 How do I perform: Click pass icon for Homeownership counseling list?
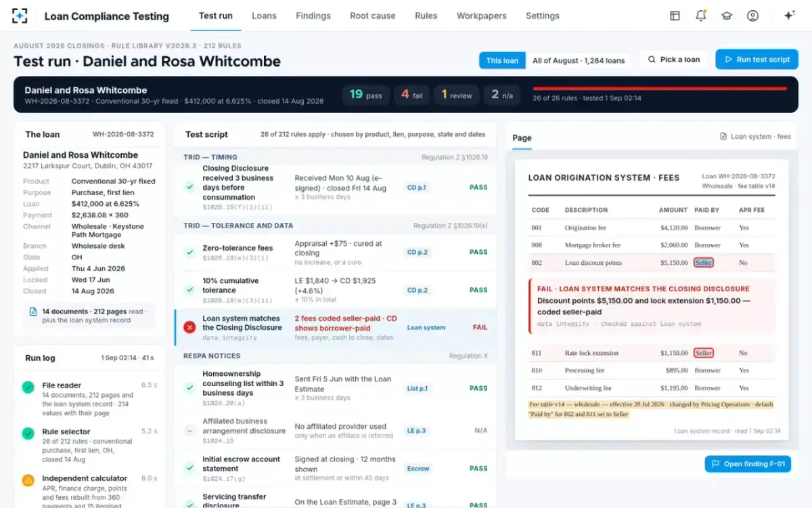(189, 388)
